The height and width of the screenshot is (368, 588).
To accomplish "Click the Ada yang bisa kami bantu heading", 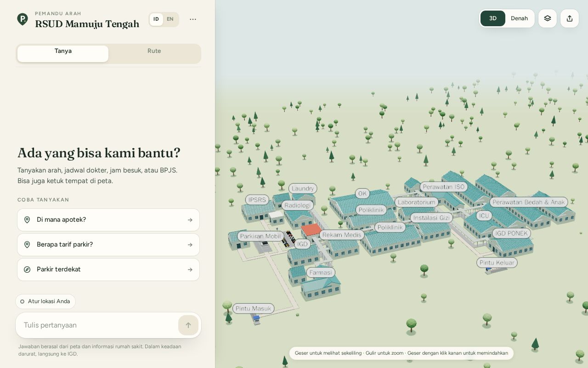I will [x=99, y=153].
